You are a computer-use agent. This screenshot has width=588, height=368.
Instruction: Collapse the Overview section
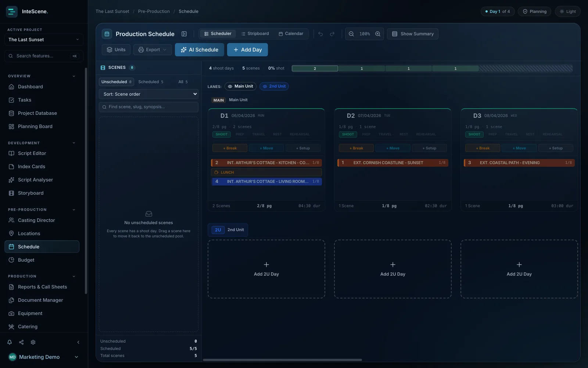74,76
